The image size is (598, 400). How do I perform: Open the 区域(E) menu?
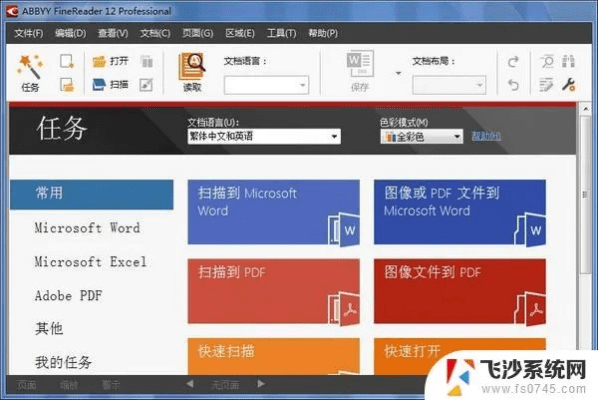coord(240,33)
